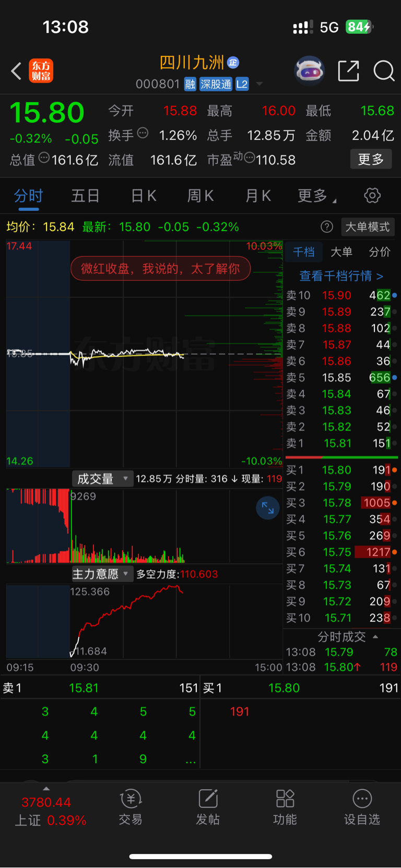Tap the share export icon
401x868 pixels.
pyautogui.click(x=348, y=71)
